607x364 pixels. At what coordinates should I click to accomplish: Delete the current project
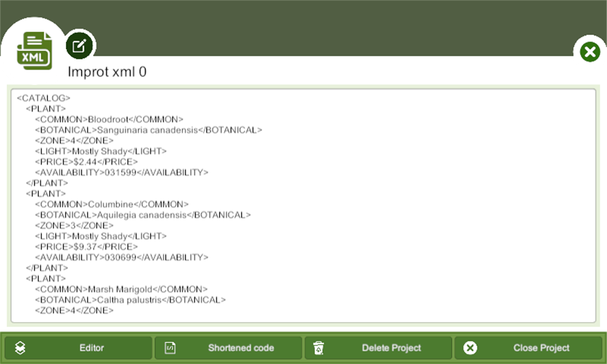(x=392, y=348)
